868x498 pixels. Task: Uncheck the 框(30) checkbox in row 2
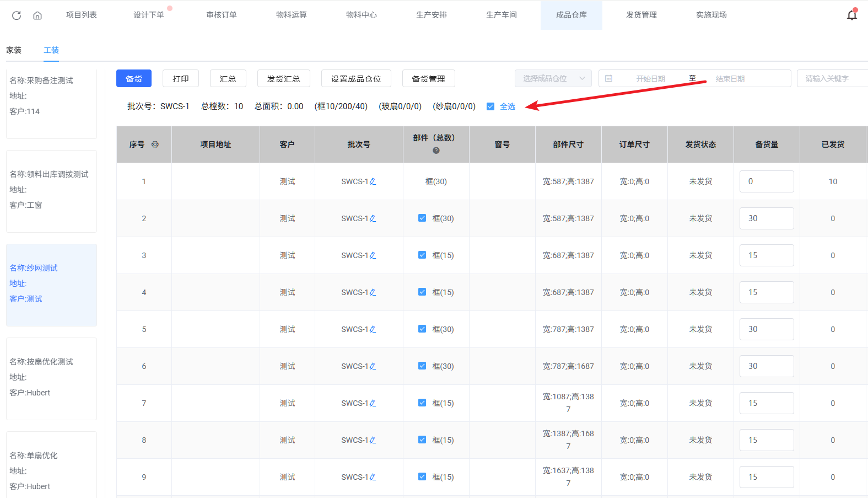[x=422, y=218]
